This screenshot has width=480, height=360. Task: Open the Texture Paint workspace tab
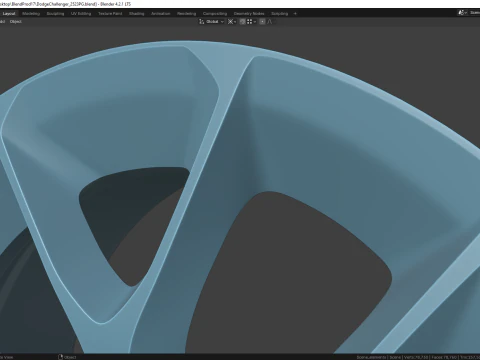point(110,14)
